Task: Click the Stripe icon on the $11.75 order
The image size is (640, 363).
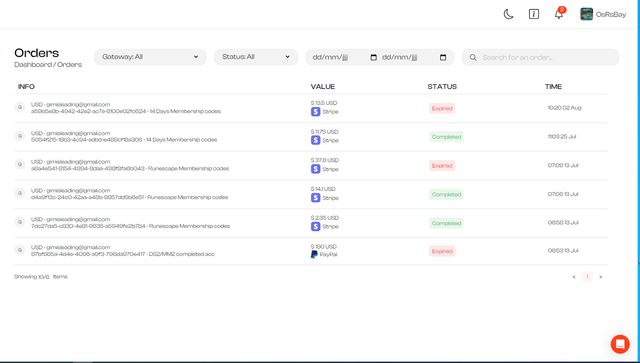Action: [x=315, y=140]
